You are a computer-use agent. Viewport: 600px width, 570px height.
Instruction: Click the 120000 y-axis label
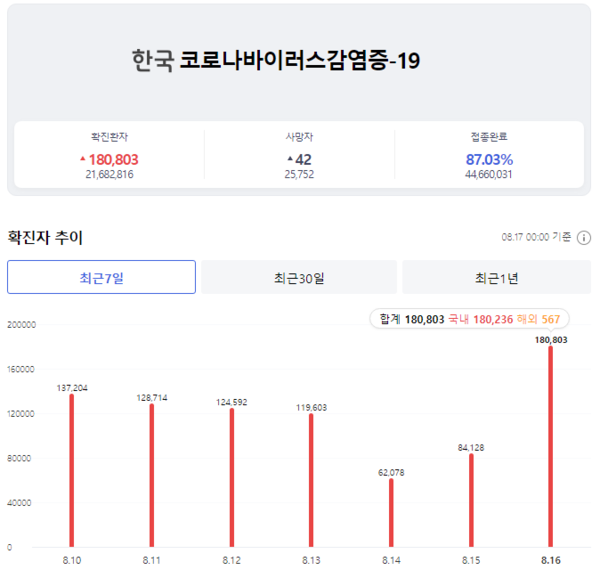tap(21, 414)
